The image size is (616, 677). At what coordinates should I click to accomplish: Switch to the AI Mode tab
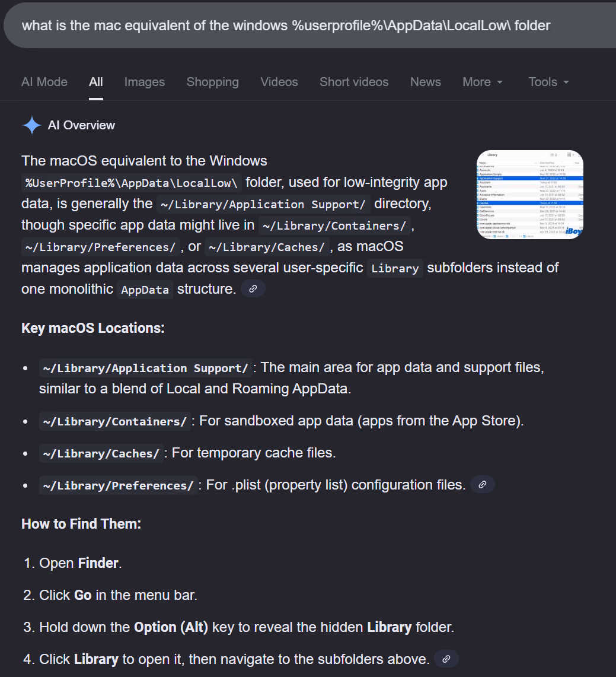click(44, 82)
